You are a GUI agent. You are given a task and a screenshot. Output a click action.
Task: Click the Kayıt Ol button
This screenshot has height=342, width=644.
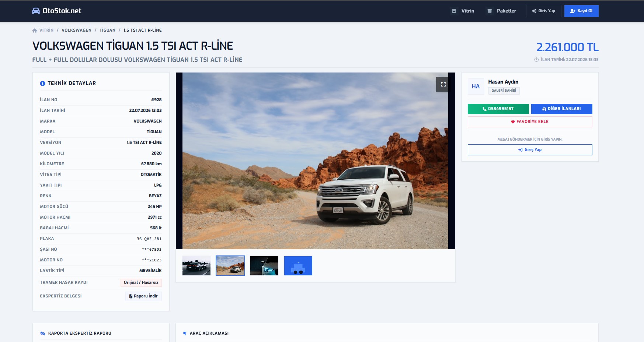581,11
